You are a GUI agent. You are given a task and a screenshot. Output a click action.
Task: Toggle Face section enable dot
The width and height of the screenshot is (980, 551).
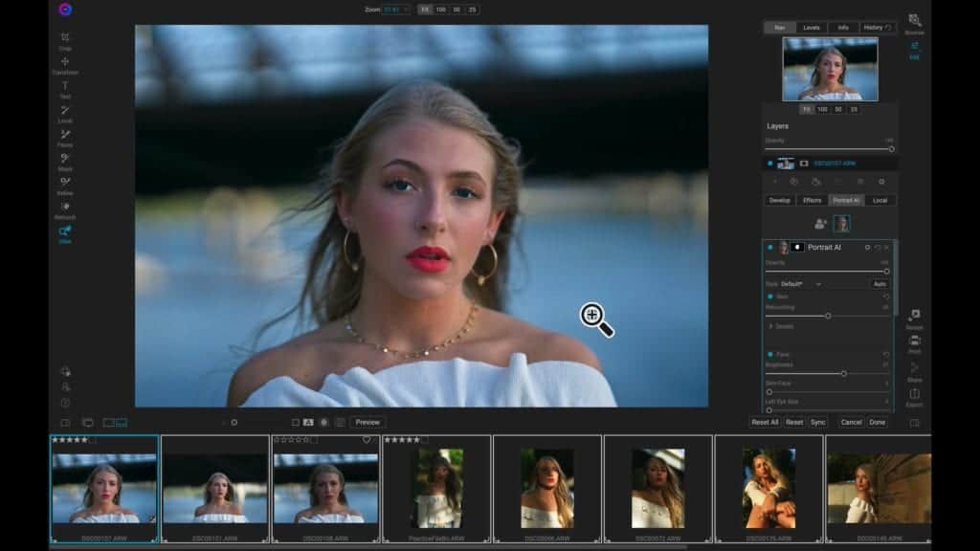(770, 354)
